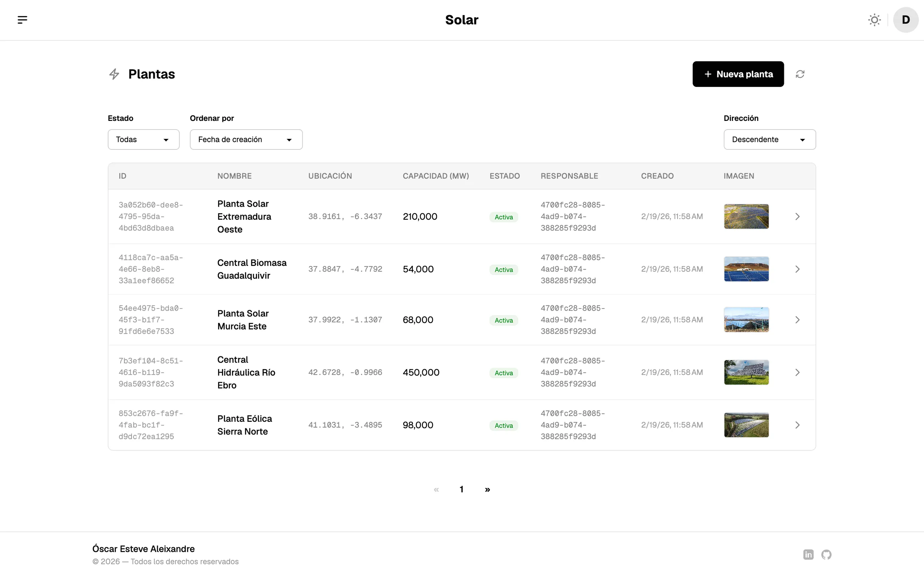This screenshot has height=577, width=924.
Task: Open the Ordenar por dropdown
Action: tap(246, 139)
